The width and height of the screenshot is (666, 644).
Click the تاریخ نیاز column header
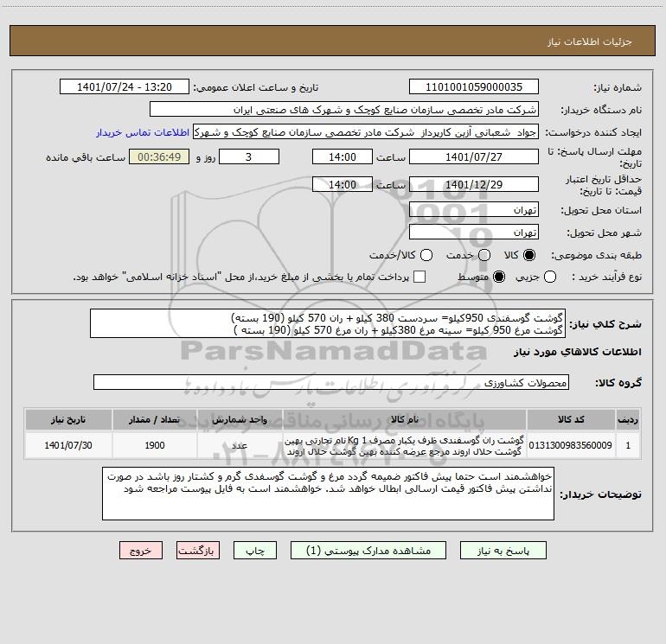tap(68, 420)
